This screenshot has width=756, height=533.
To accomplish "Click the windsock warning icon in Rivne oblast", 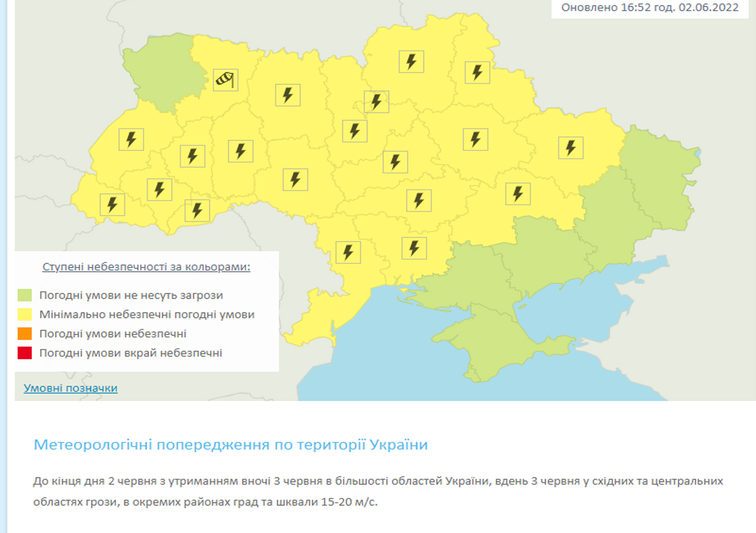I will point(226,80).
